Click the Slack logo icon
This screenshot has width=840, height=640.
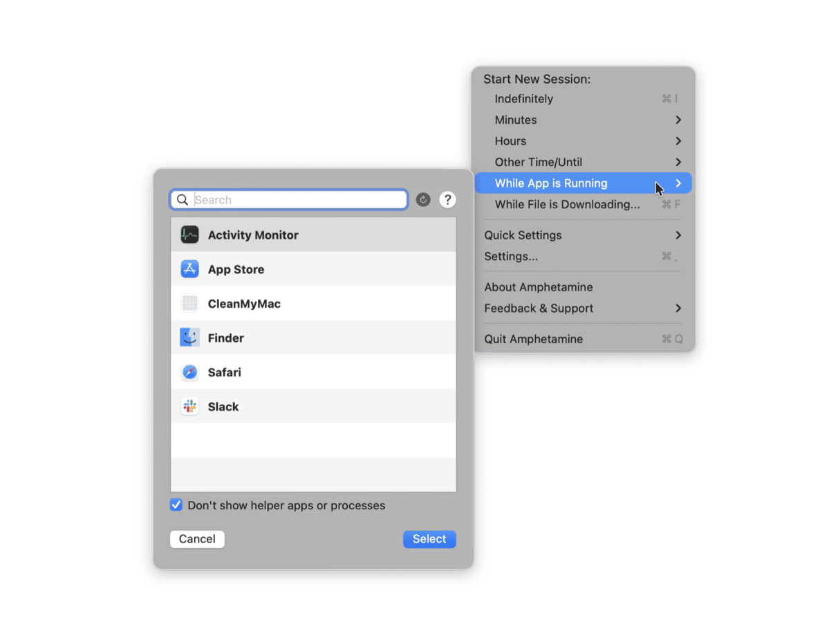pyautogui.click(x=189, y=406)
